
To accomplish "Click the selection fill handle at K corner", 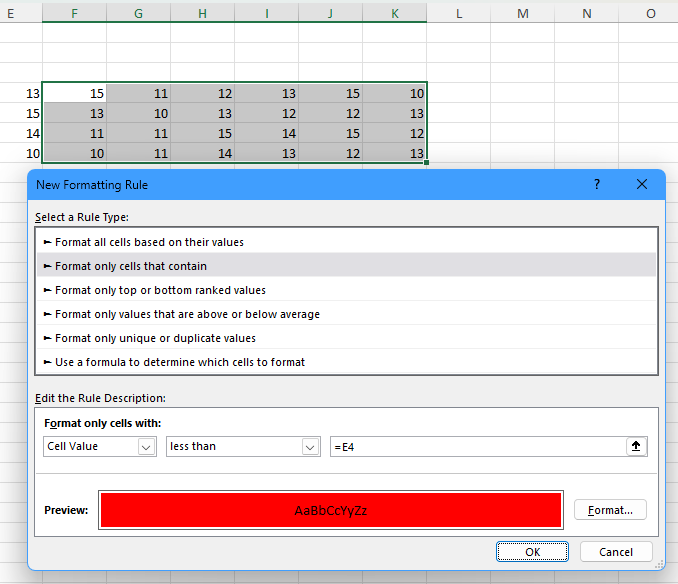I will [x=426, y=163].
